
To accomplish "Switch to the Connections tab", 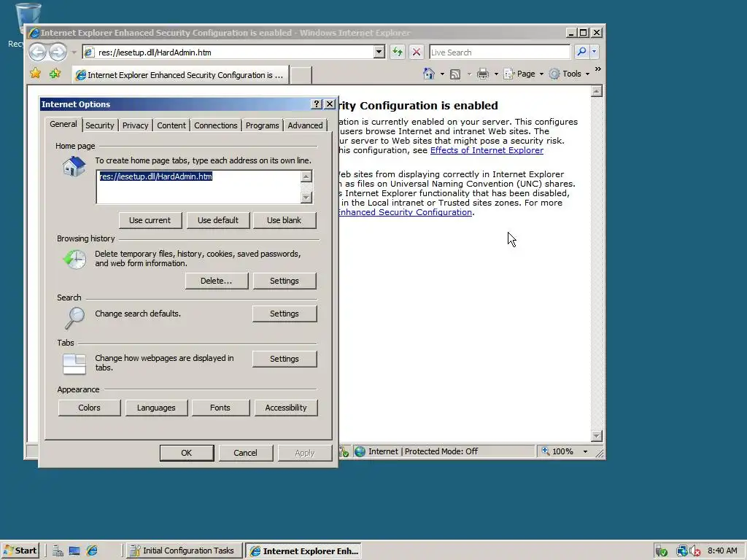I will point(215,125).
